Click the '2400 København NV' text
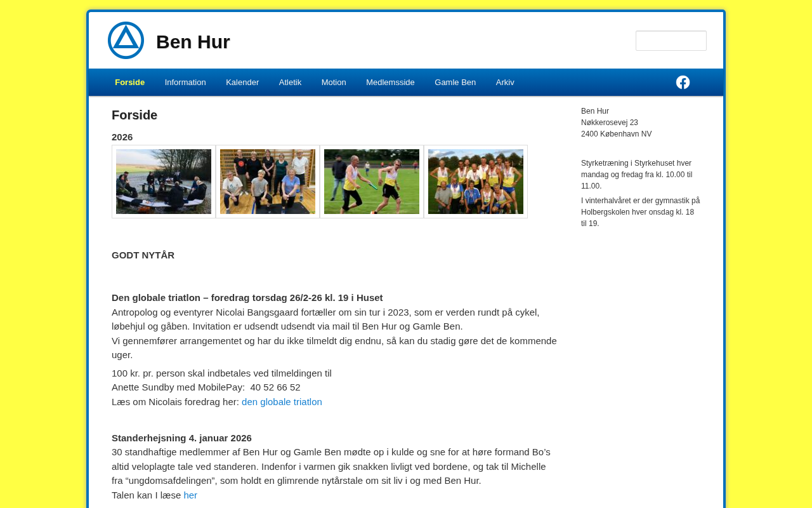This screenshot has width=812, height=508. 616,134
